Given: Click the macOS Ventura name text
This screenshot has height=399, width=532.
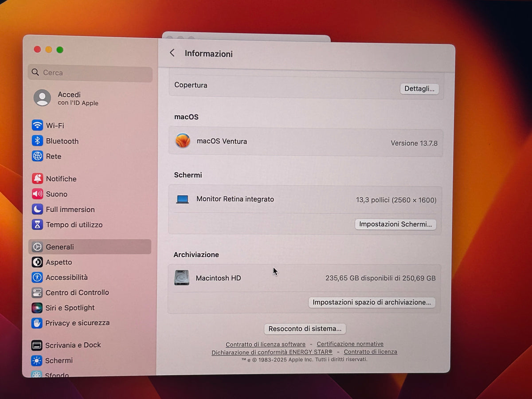Looking at the screenshot, I should pyautogui.click(x=222, y=141).
